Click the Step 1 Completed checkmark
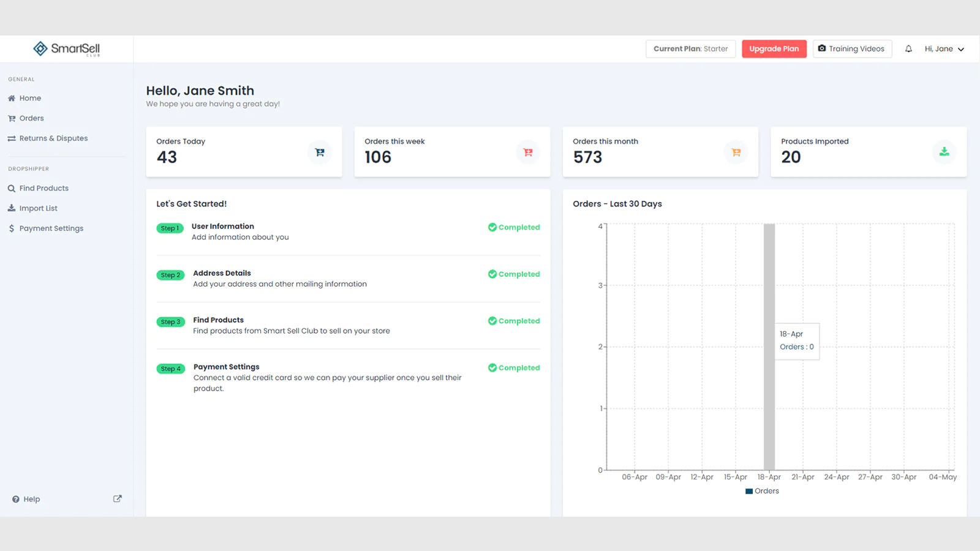 tap(492, 227)
